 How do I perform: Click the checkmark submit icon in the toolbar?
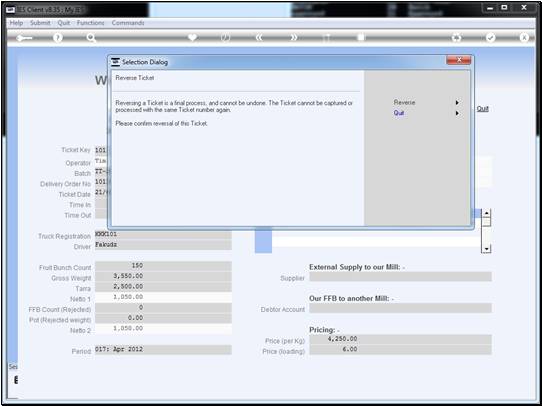click(490, 38)
